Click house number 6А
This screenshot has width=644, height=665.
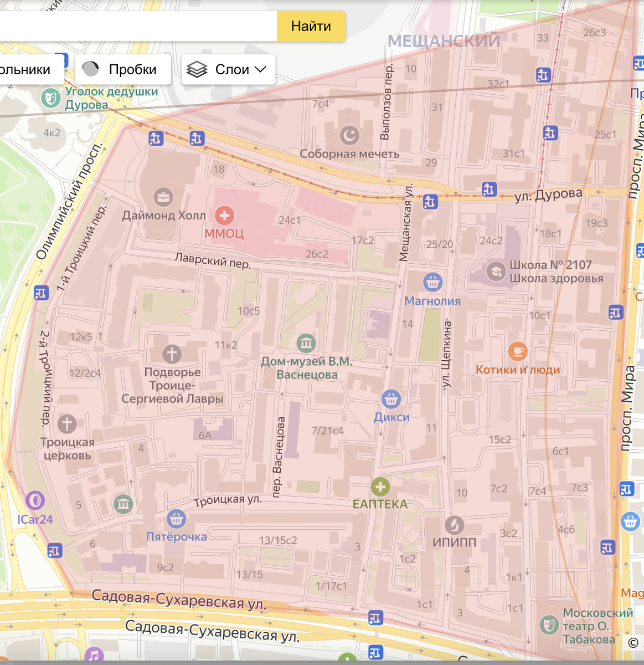tap(205, 436)
